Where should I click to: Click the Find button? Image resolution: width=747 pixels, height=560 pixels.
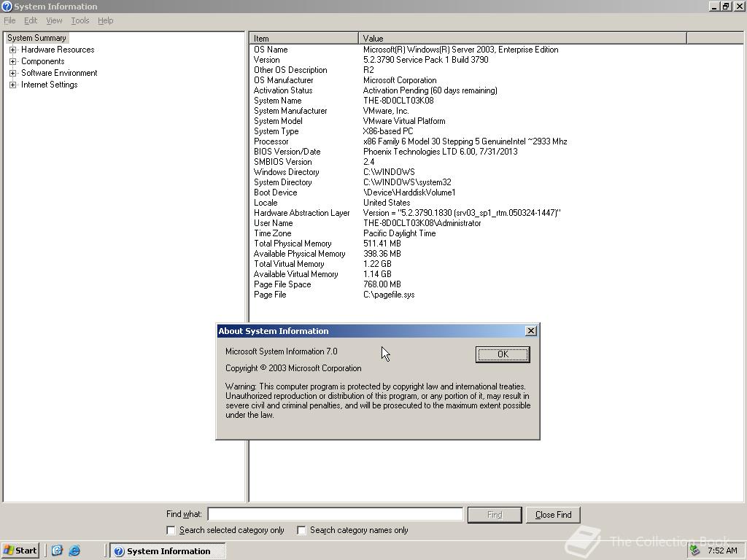pos(495,515)
